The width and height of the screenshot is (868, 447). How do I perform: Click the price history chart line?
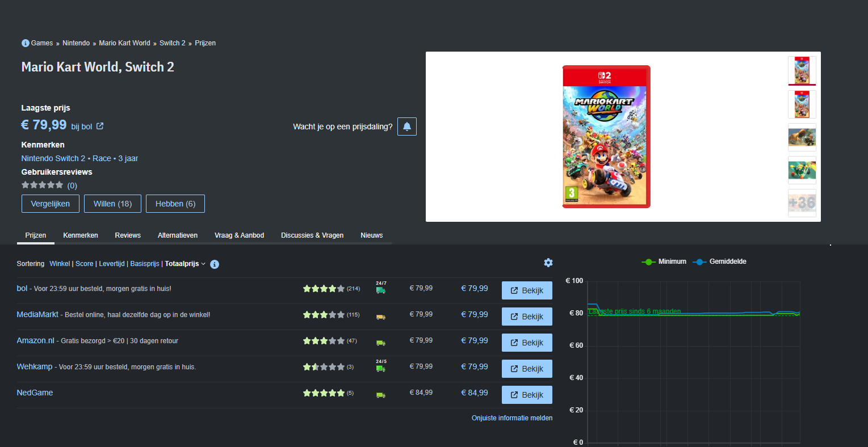click(x=694, y=314)
